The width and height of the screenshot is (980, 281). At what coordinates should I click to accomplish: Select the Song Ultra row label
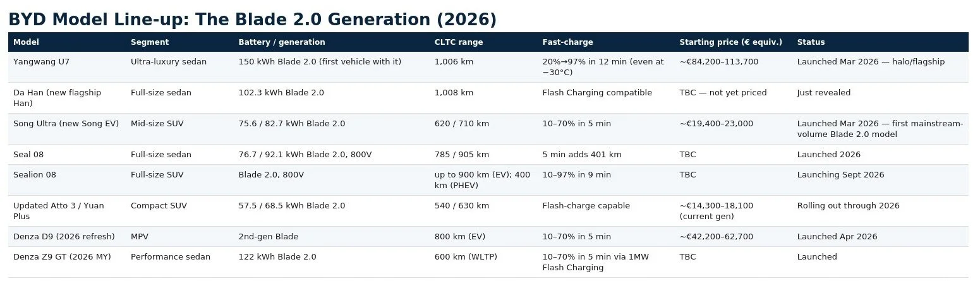tap(66, 124)
